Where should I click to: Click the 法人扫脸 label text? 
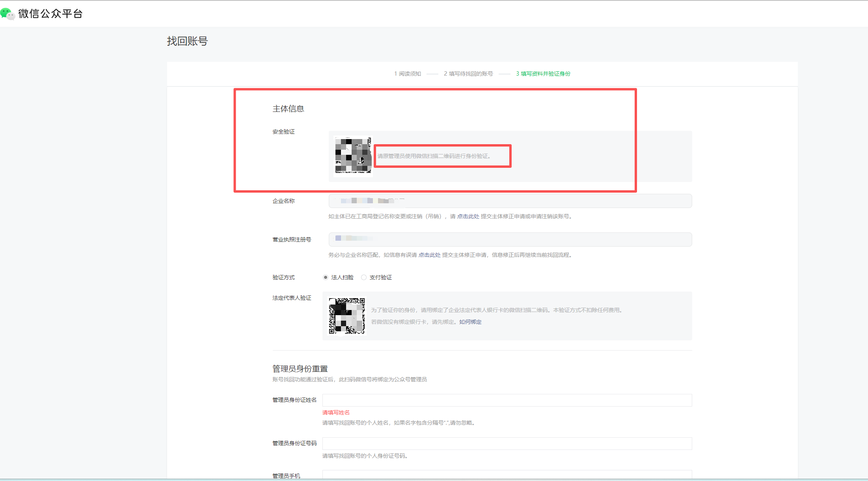(x=342, y=277)
